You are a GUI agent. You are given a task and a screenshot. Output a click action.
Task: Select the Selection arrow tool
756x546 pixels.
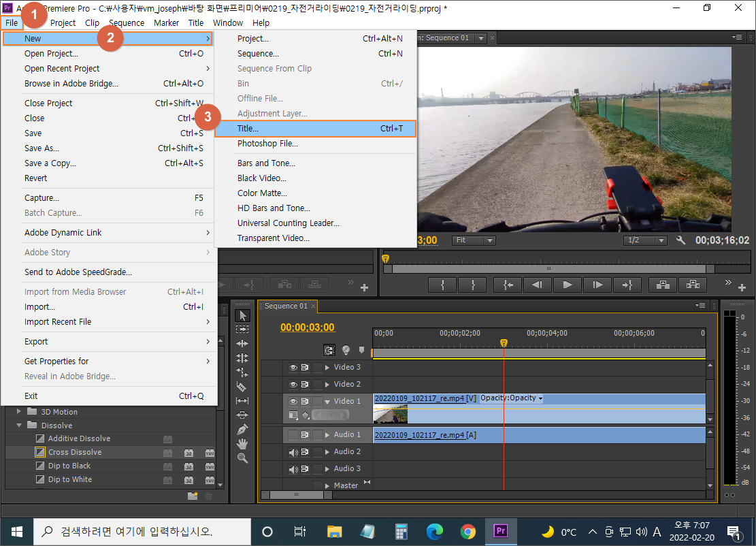click(x=242, y=315)
